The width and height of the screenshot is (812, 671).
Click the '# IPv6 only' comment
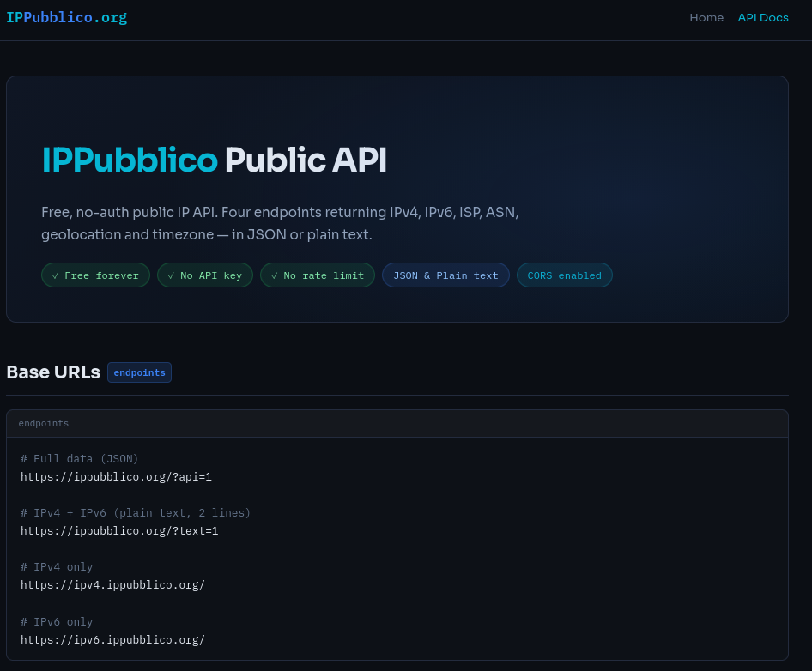tap(57, 622)
